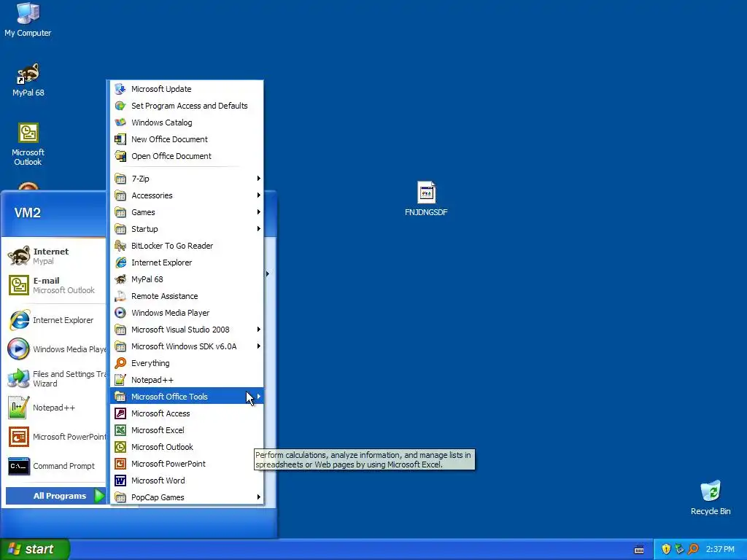
Task: Click Microsoft Visual Studio 2008 label
Action: (180, 330)
